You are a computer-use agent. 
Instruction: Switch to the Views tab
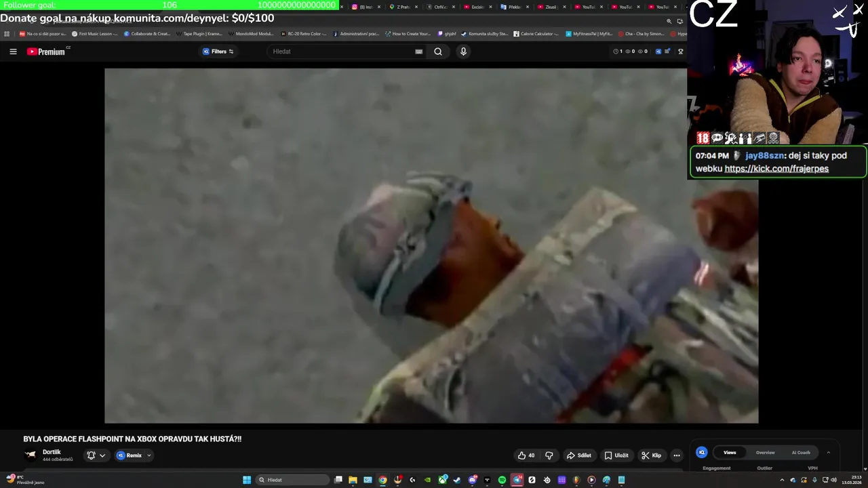[730, 452]
